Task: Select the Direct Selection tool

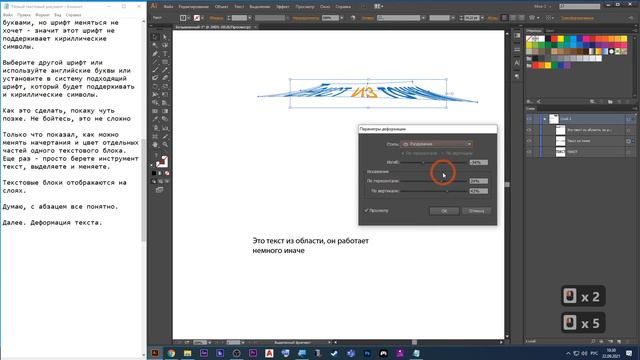Action: tap(165, 37)
